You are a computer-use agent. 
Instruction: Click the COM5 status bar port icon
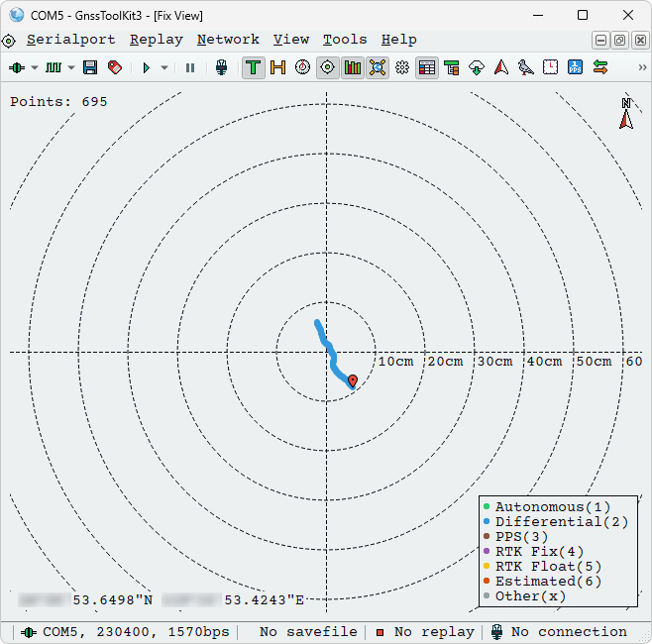pos(28,632)
